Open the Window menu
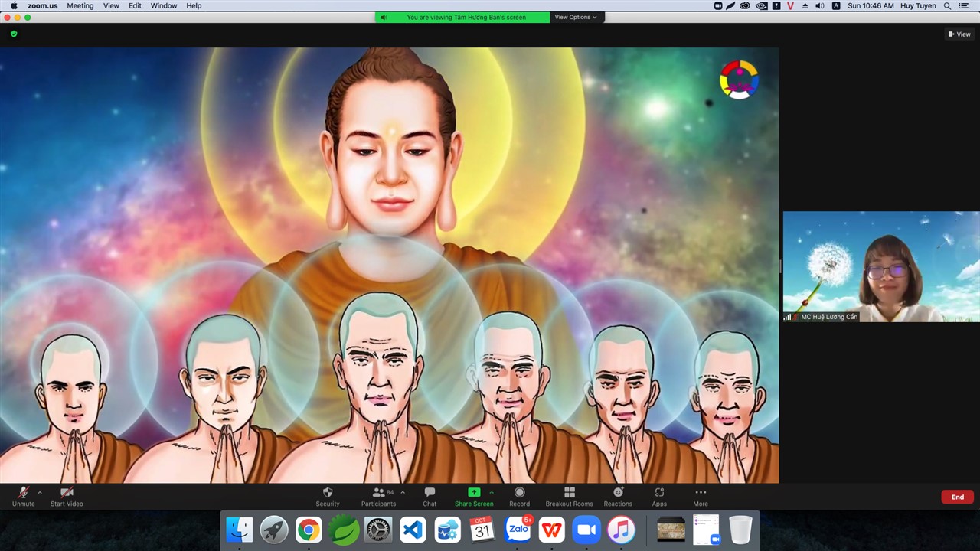The image size is (980, 551). pos(164,5)
